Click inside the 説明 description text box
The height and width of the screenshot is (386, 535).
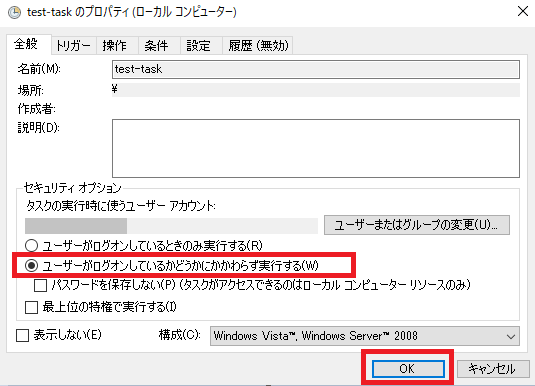316,148
